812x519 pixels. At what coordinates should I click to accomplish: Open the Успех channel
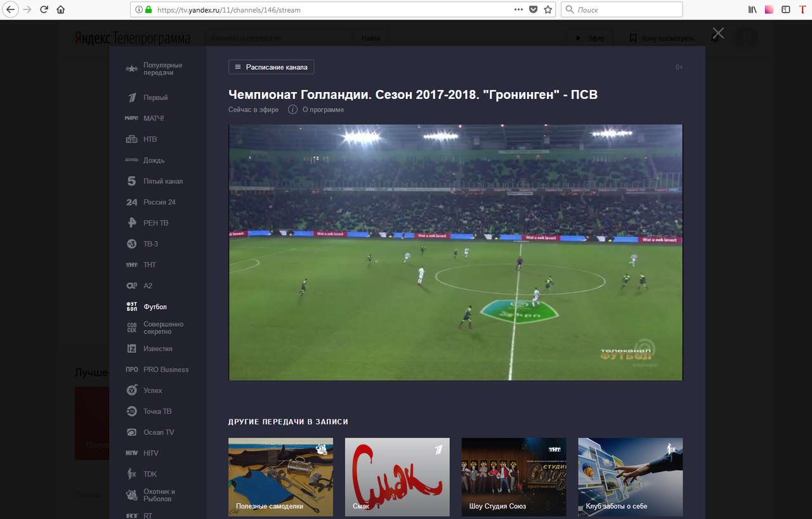coord(144,391)
